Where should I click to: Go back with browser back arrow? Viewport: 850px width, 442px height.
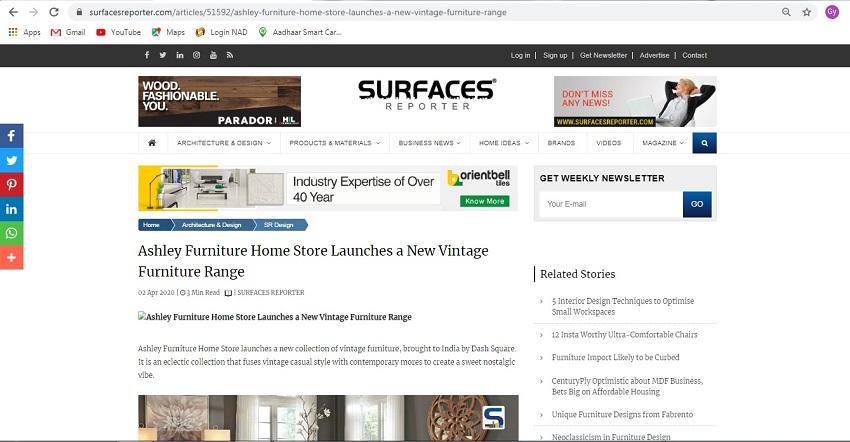click(x=13, y=12)
